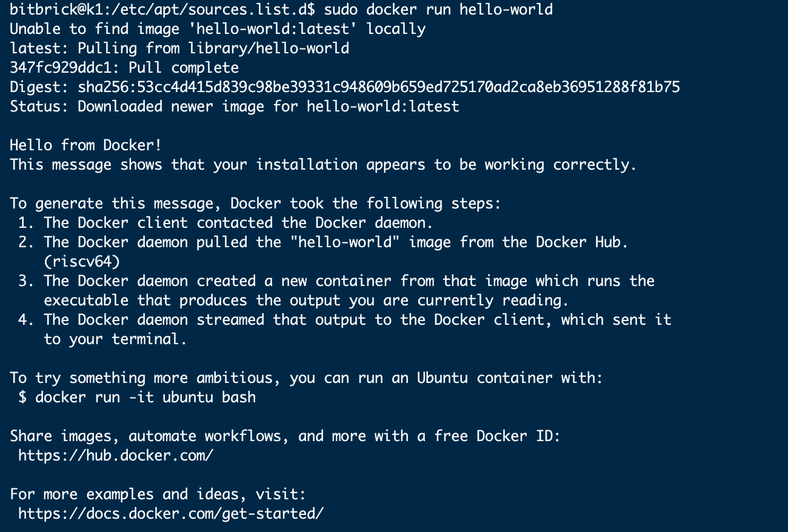
Task: Click the 'To try something more ambitious' line
Action: 306,378
